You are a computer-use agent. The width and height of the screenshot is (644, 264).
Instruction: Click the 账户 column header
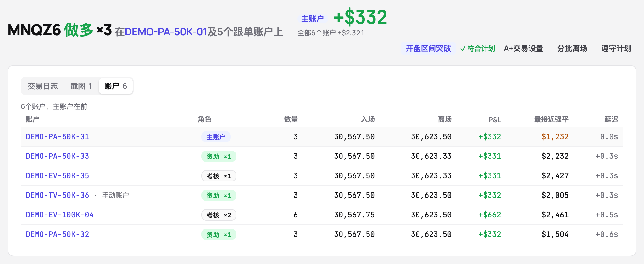(x=33, y=119)
